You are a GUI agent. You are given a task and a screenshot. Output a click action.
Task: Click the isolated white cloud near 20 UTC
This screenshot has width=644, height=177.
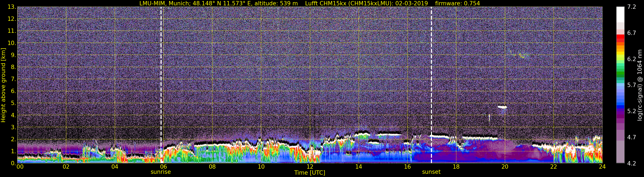click(x=502, y=107)
